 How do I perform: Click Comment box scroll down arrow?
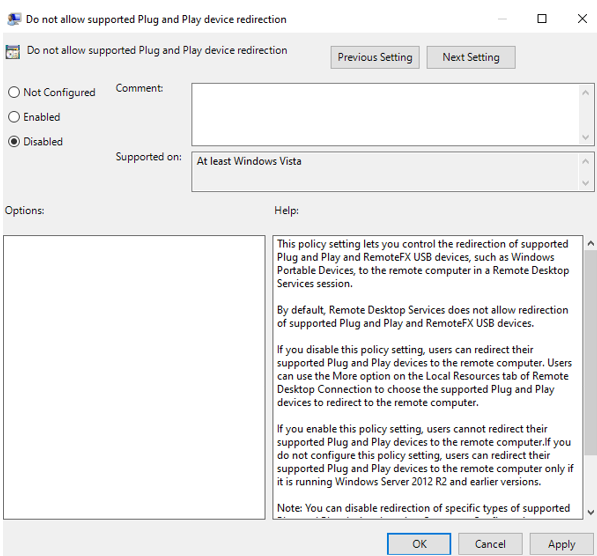586,137
